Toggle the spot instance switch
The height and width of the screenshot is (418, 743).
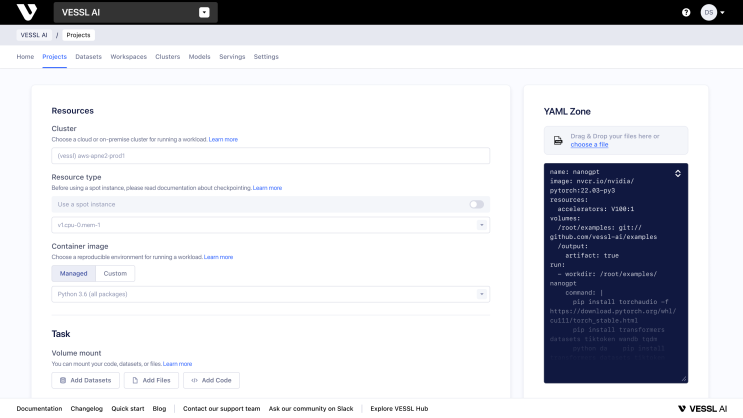[476, 204]
